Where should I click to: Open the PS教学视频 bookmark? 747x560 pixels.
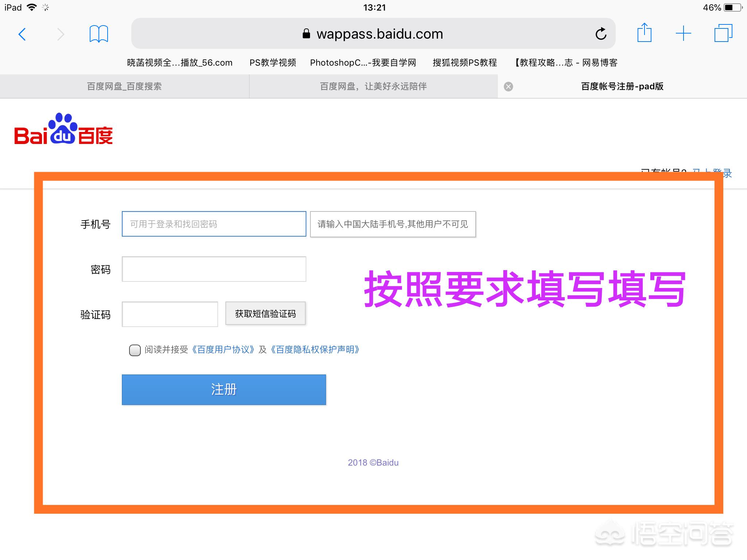click(x=272, y=63)
